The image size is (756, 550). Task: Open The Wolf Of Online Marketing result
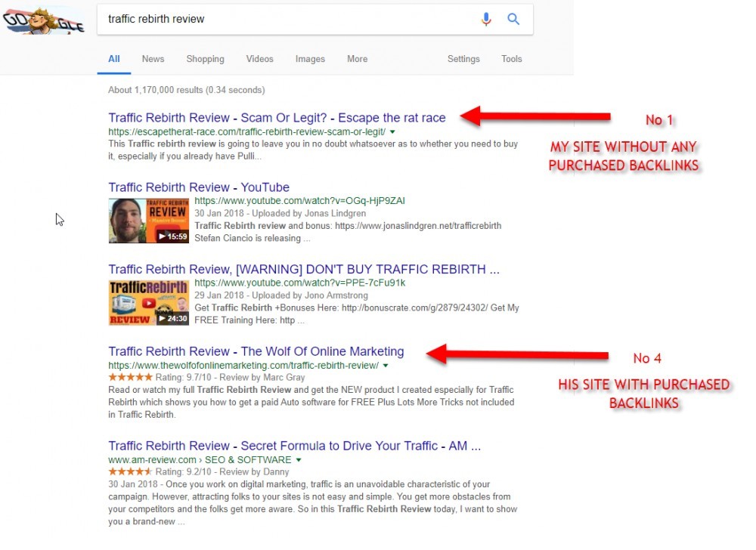pyautogui.click(x=256, y=351)
